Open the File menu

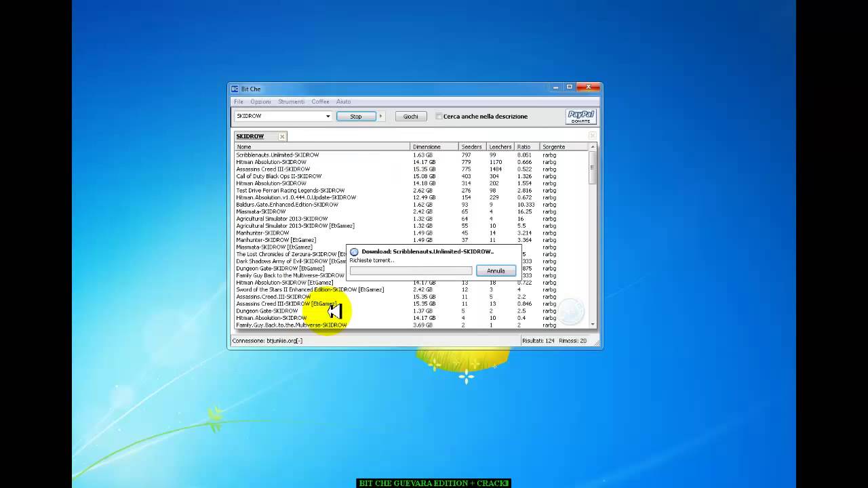[x=239, y=102]
